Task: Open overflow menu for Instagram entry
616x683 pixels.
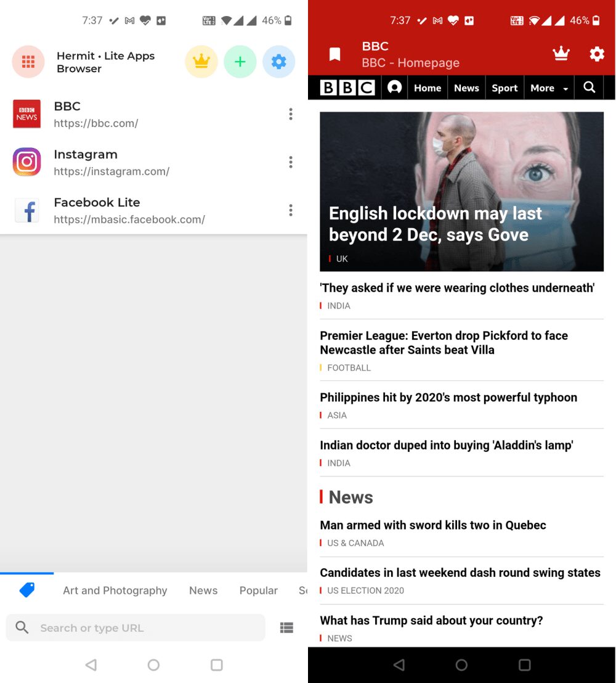Action: (x=291, y=162)
